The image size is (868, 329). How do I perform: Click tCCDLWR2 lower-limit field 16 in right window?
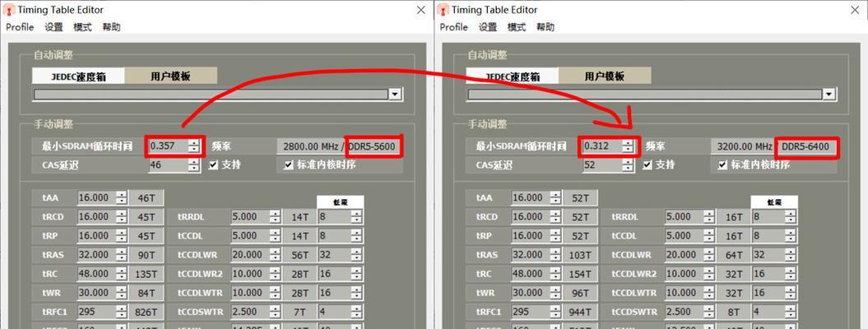[769, 274]
